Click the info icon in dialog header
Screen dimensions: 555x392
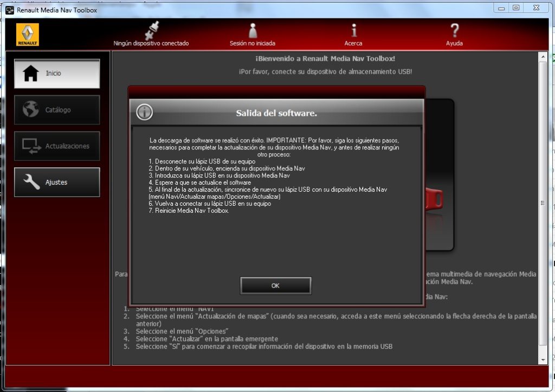click(x=145, y=112)
